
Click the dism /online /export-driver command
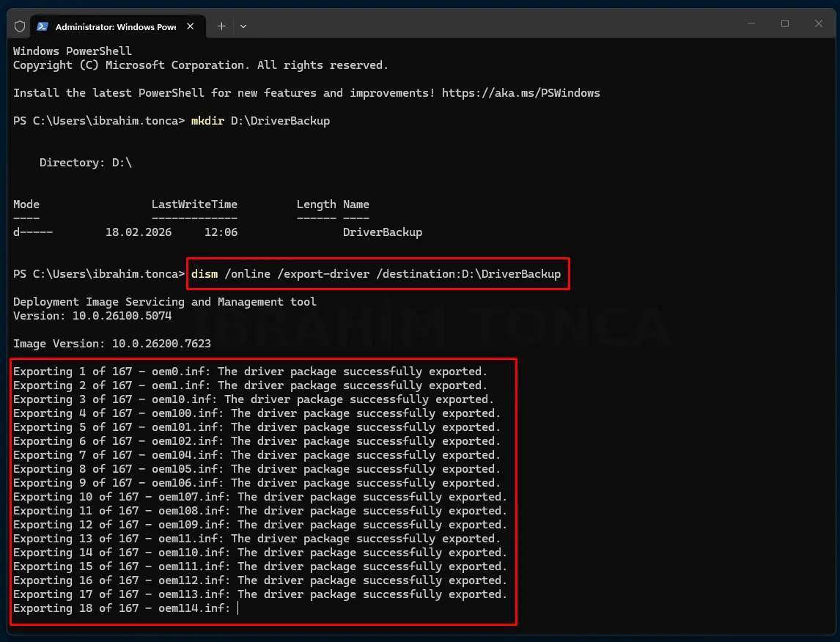[x=376, y=274]
